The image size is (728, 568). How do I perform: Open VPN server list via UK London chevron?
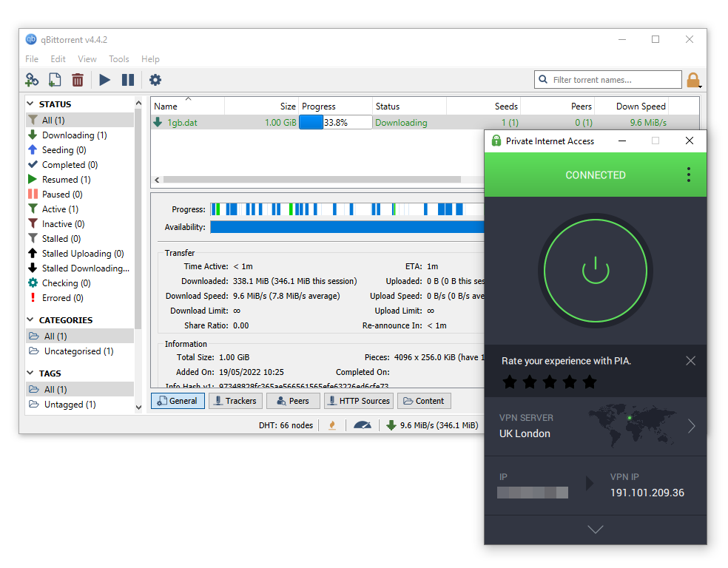click(691, 425)
